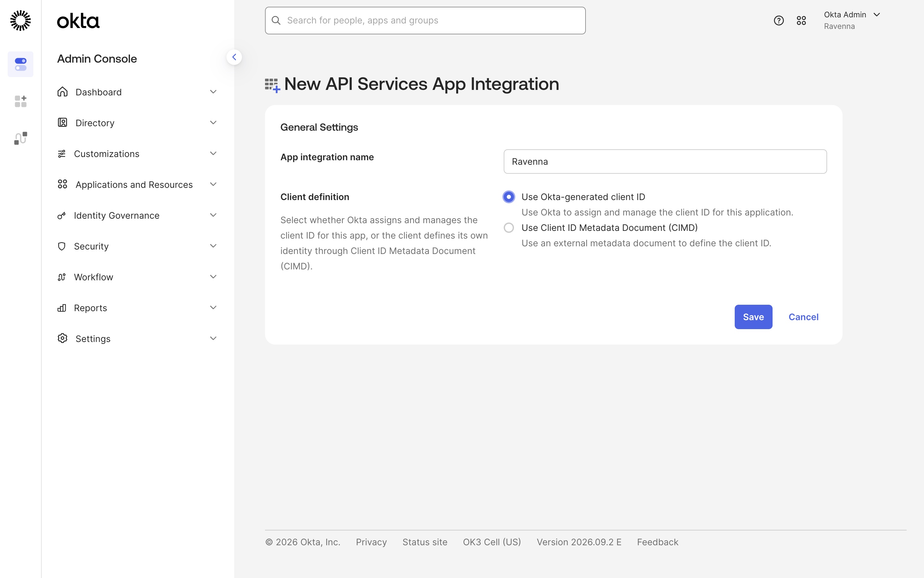Open the Identity Governance menu item
This screenshot has height=578, width=924.
[137, 215]
